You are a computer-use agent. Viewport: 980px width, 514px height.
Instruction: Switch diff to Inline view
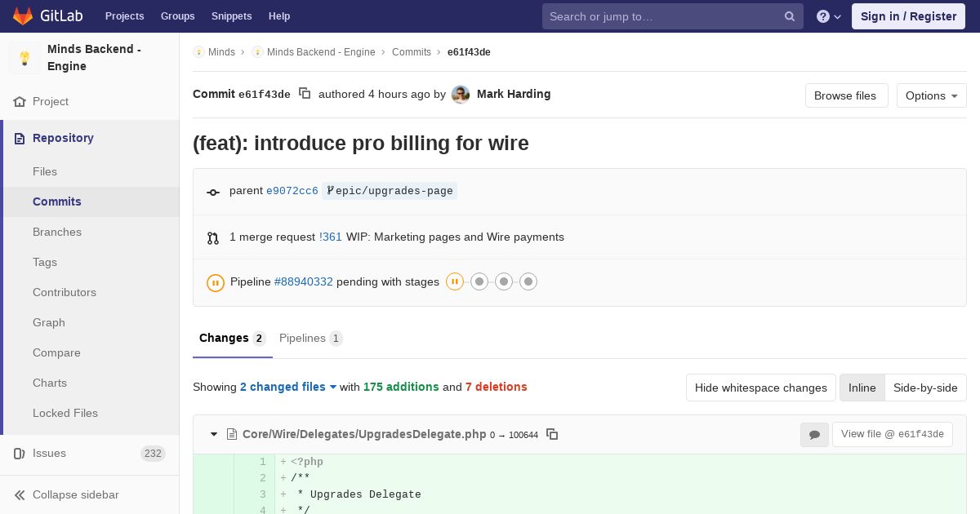[862, 388]
